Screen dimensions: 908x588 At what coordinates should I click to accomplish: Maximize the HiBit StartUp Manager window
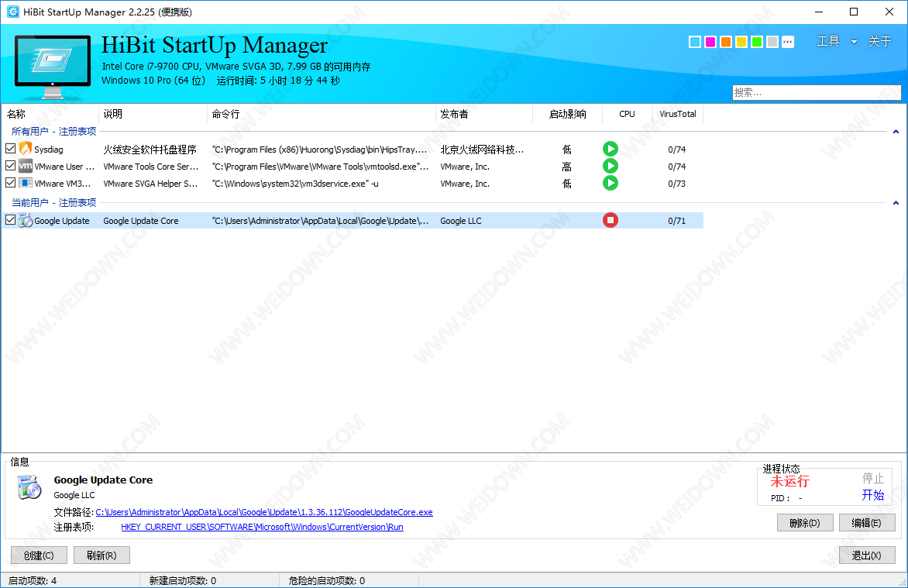pos(854,12)
